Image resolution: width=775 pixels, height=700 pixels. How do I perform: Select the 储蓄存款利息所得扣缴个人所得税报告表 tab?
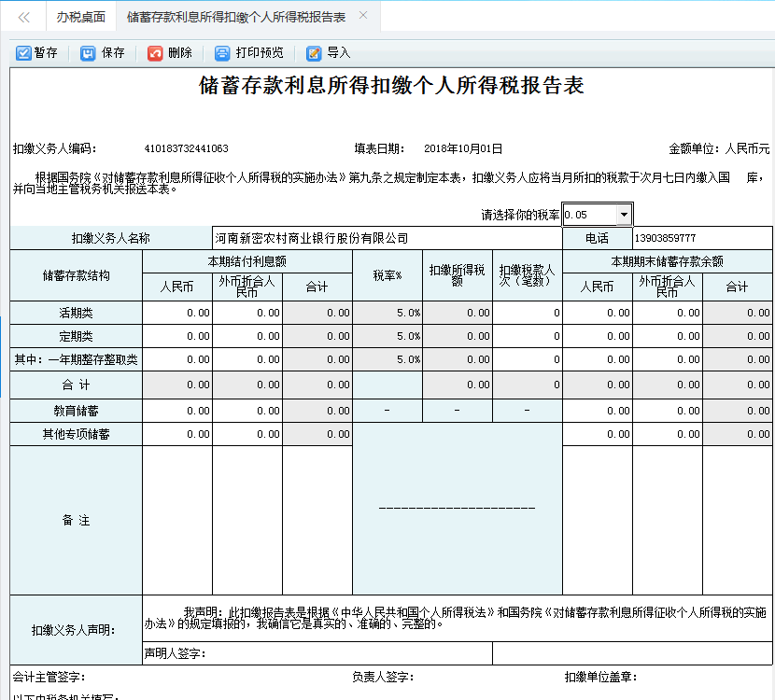235,17
